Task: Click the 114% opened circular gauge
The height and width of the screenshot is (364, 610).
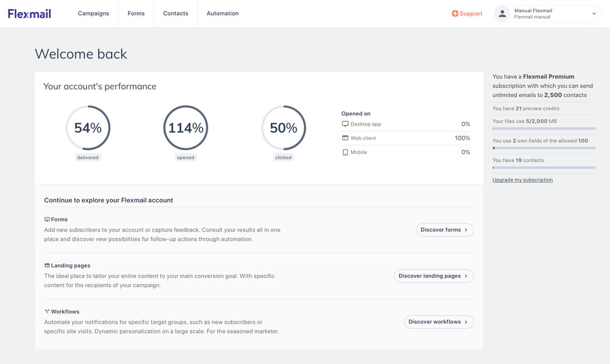Action: [185, 128]
